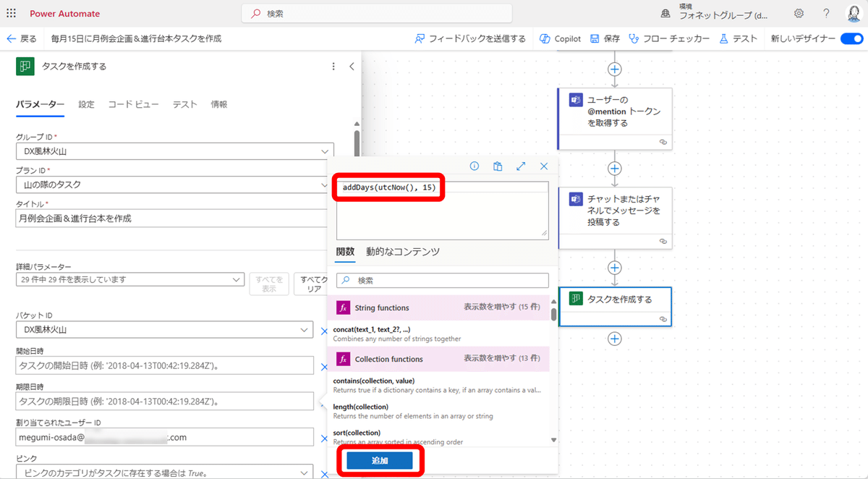This screenshot has width=868, height=479.
Task: Select チャットまたはチャネルでメッセージを投稿する card
Action: [x=615, y=218]
